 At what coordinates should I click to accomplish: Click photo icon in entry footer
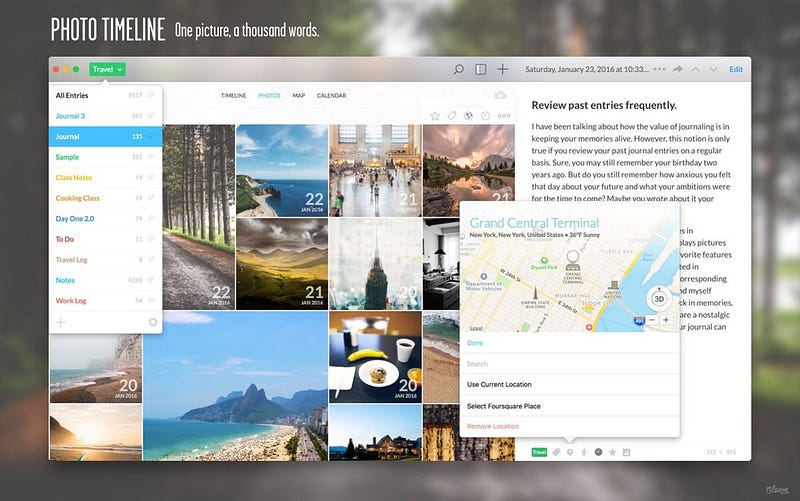(x=627, y=452)
